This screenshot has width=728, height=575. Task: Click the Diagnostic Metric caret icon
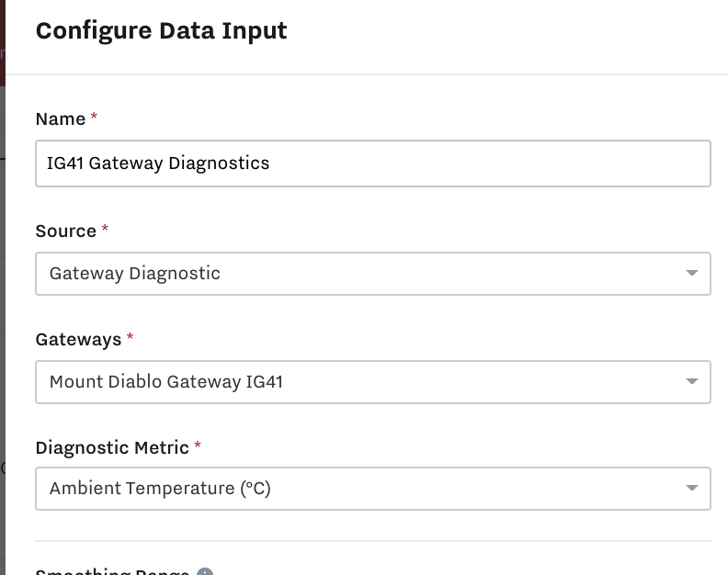[x=692, y=488]
